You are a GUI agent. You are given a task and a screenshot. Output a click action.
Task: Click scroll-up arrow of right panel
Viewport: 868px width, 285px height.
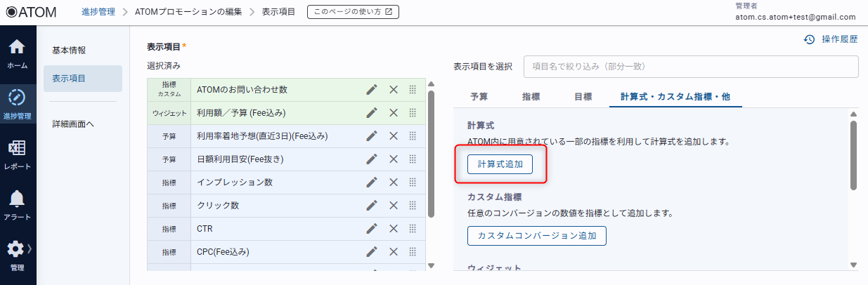[853, 114]
